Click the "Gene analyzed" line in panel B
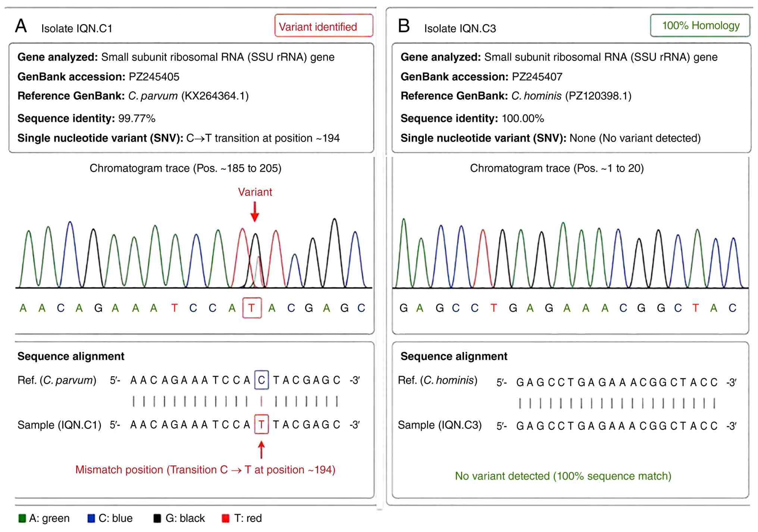This screenshot has width=758, height=532. point(559,57)
